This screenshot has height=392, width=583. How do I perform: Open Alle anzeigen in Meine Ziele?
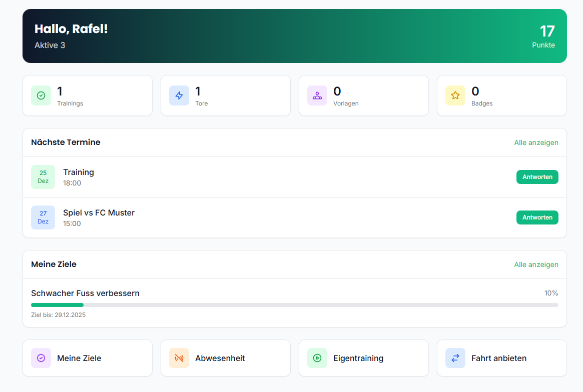[x=536, y=264]
